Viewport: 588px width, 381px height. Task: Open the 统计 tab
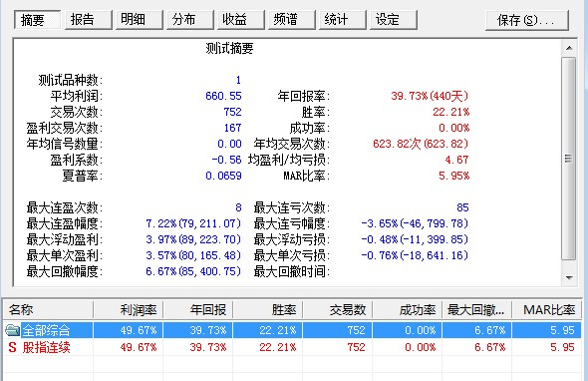[343, 20]
